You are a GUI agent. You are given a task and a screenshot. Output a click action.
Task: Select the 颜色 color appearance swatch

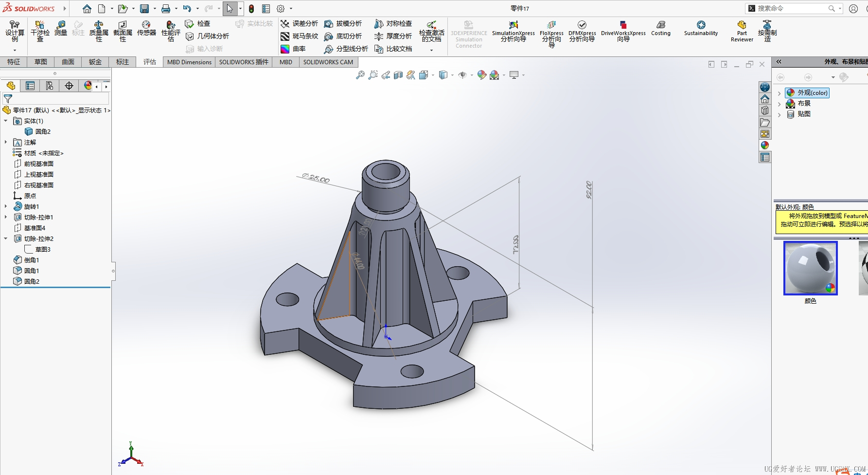click(x=810, y=268)
